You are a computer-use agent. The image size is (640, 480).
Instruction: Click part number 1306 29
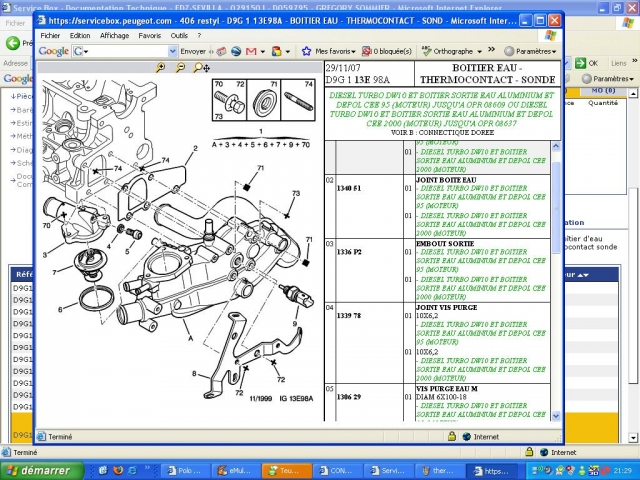[x=349, y=397]
